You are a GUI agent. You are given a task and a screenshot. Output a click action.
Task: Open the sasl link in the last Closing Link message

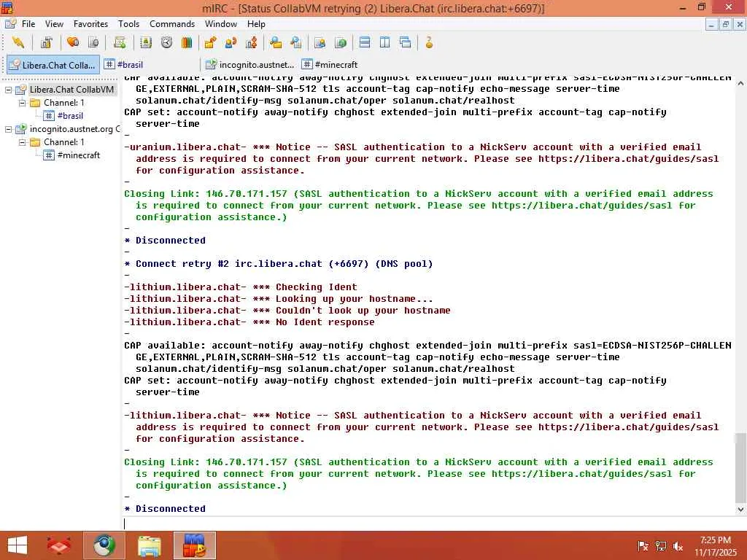coord(581,474)
